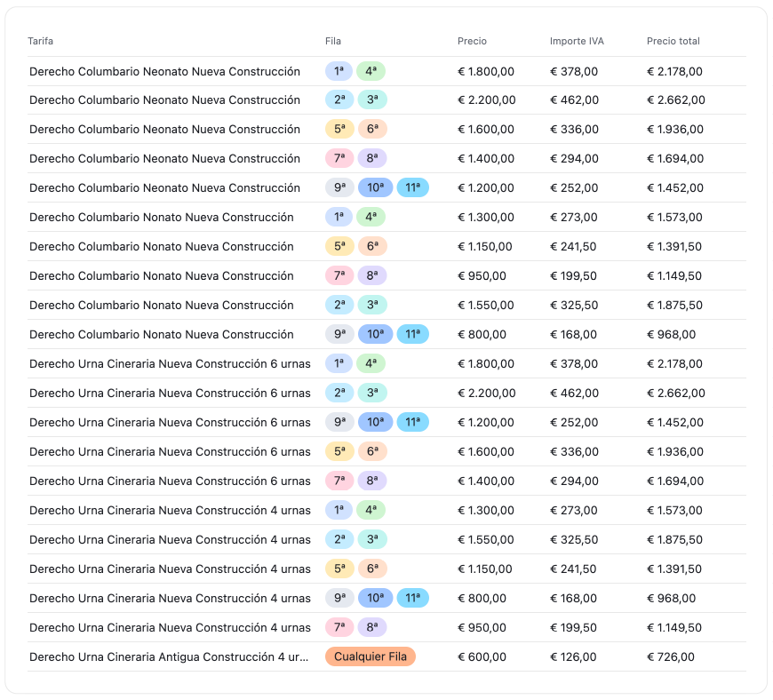The height and width of the screenshot is (700, 773).
Task: Select the € 126,00 IVA amount cell
Action: pyautogui.click(x=573, y=656)
